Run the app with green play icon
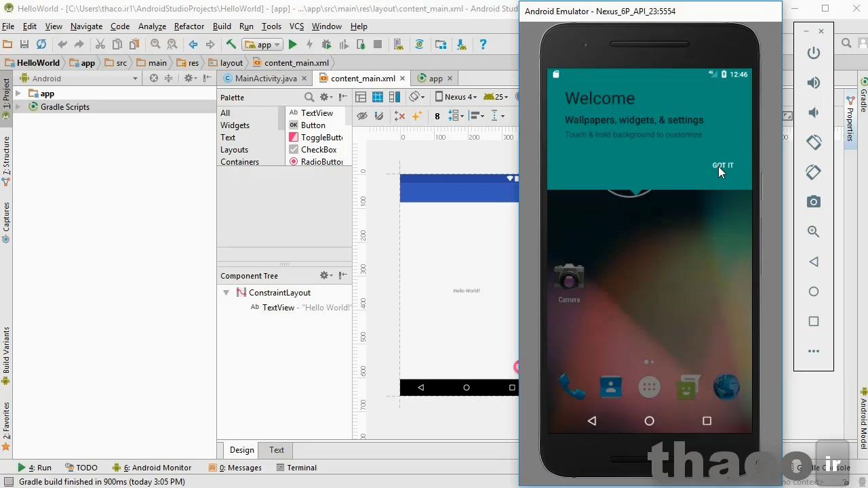Viewport: 868px width, 488px height. tap(292, 44)
